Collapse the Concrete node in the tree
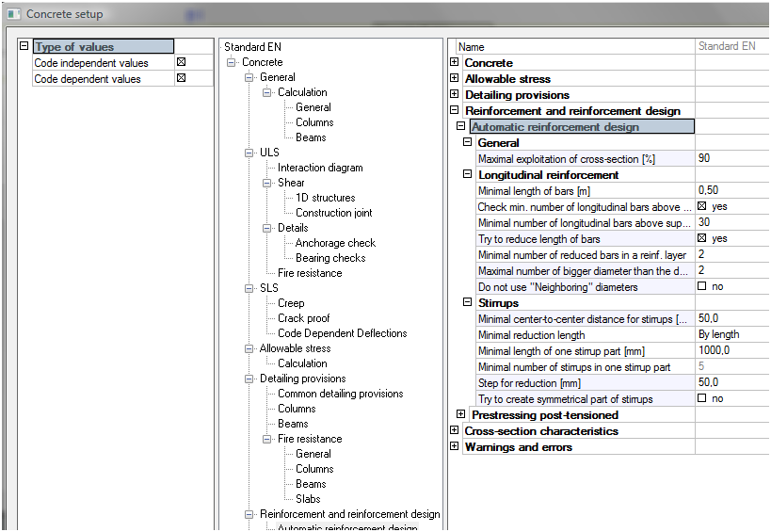Image resolution: width=771 pixels, height=532 pixels. [x=231, y=62]
